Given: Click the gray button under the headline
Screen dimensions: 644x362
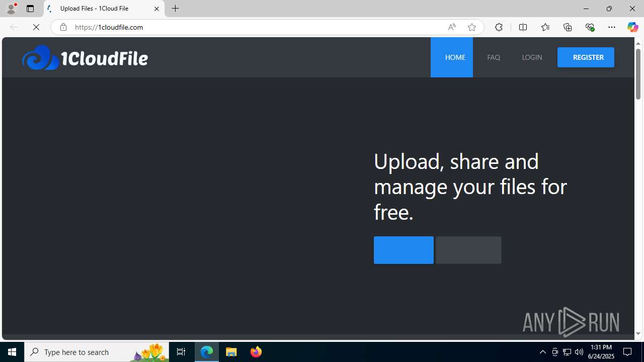Looking at the screenshot, I should coord(468,250).
